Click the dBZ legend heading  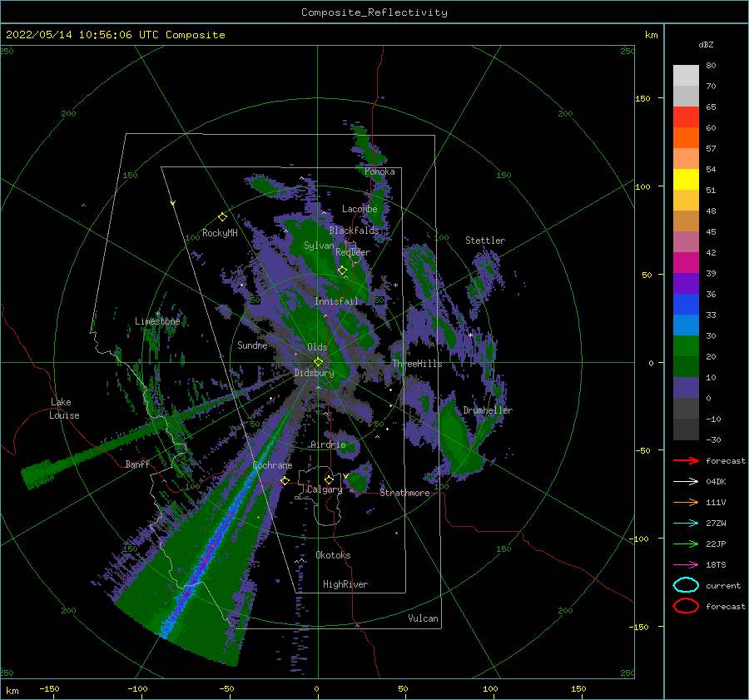(706, 44)
